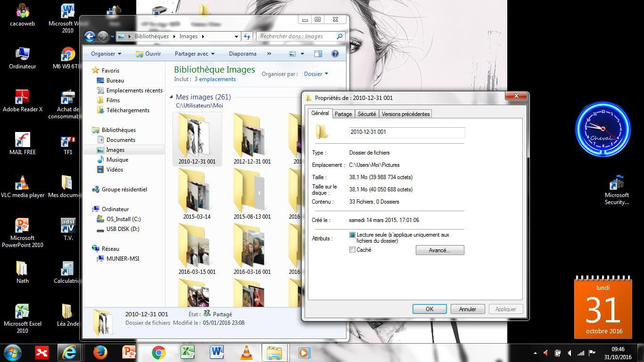Open Explorer help question-mark icon
This screenshot has width=644, height=362.
tap(335, 54)
